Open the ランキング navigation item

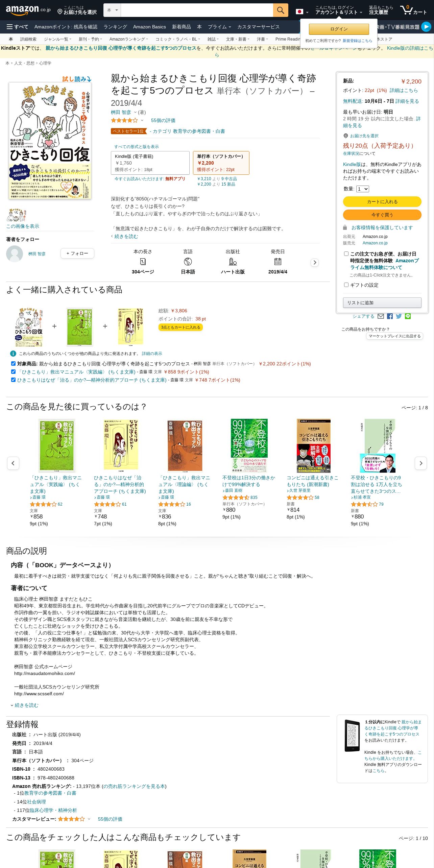point(115,27)
